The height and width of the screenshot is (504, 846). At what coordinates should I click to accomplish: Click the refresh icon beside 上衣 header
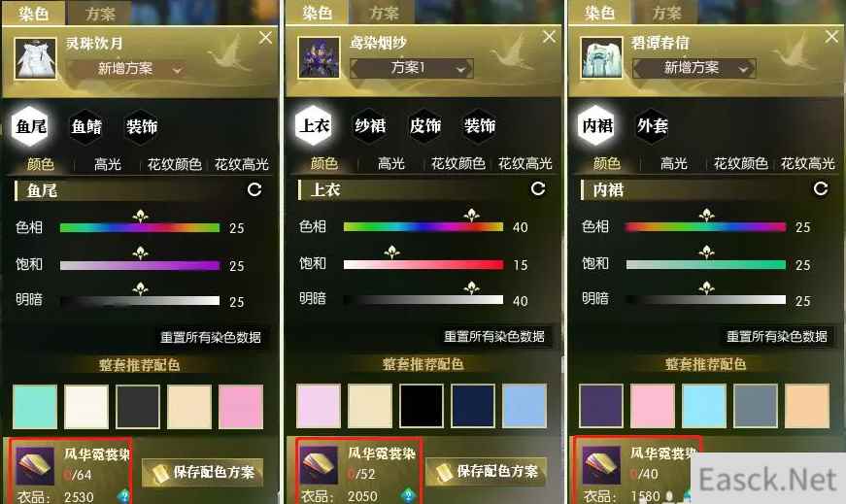[x=538, y=188]
